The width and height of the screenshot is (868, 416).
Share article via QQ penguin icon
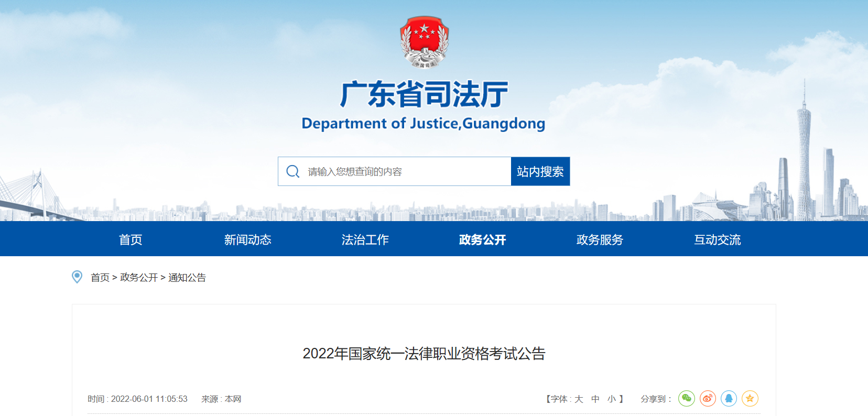pos(729,399)
